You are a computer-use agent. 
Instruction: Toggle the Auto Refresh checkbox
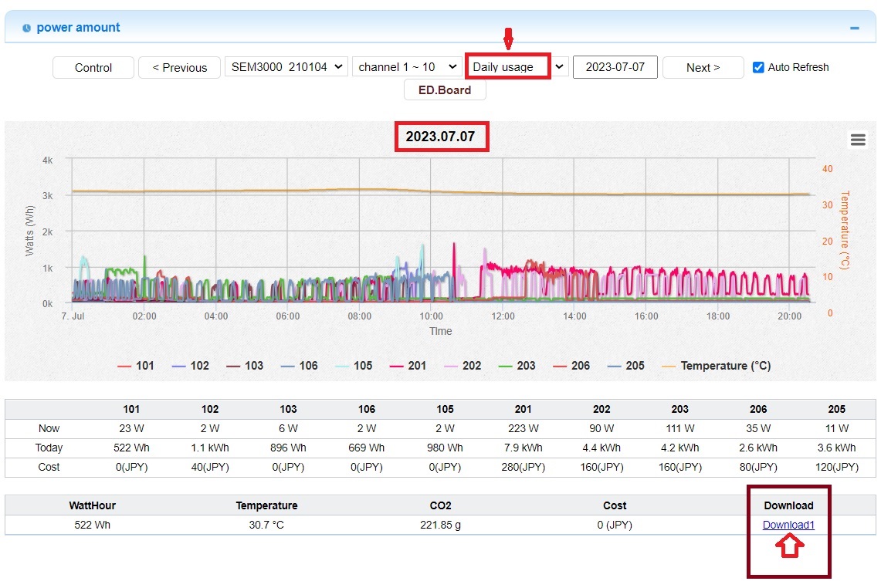[758, 67]
